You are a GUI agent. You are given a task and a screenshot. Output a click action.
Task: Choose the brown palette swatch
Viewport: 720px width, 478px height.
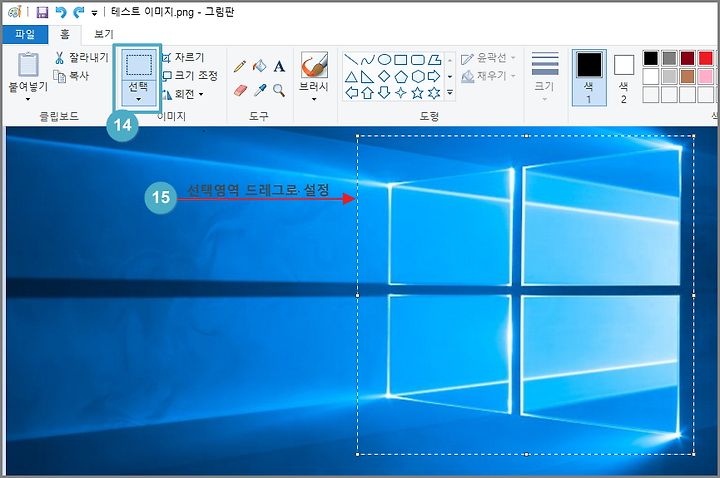(x=687, y=77)
